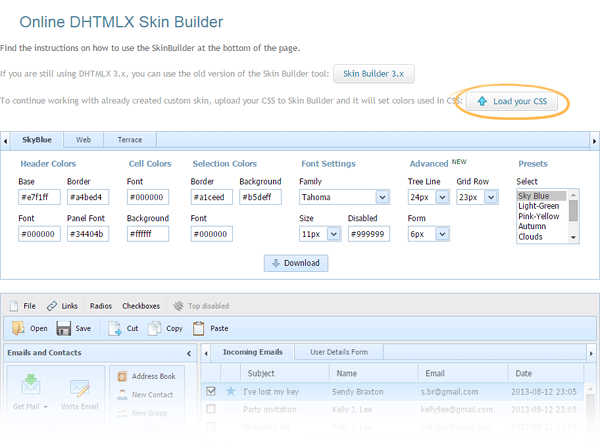Image resolution: width=600 pixels, height=442 pixels.
Task: Edit the Header Border color field
Action: [88, 197]
